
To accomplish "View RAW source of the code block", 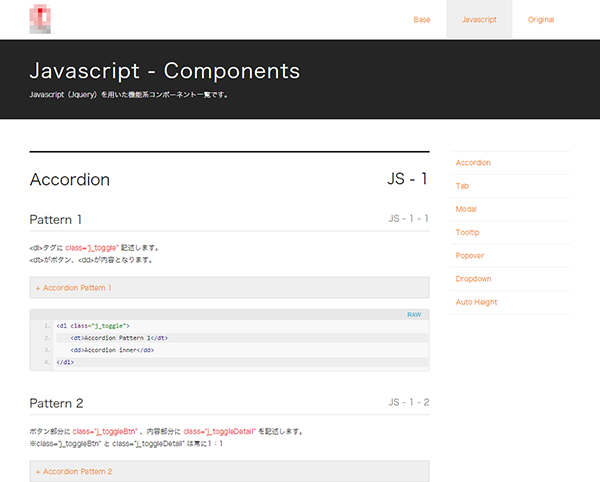I will pyautogui.click(x=413, y=315).
